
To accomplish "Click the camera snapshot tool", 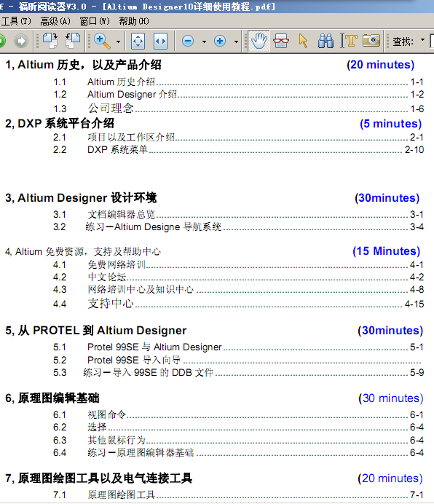I will (371, 41).
